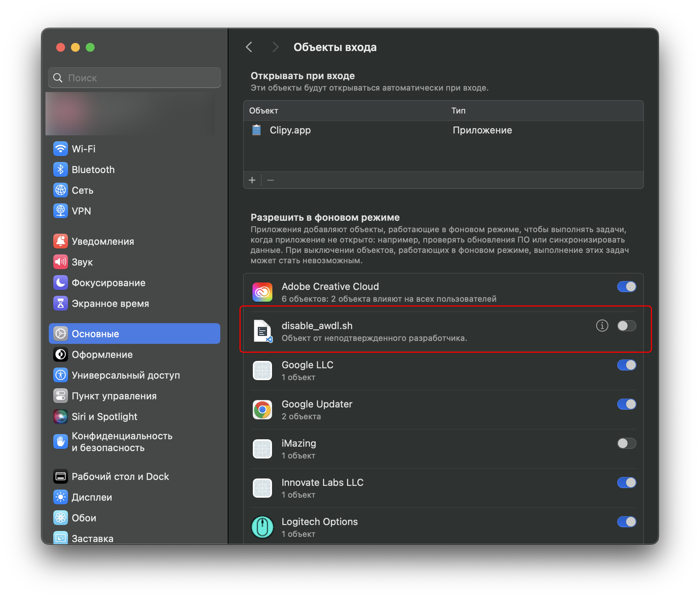This screenshot has height=599, width=700.
Task: Open the Звук speaker icon
Action: (x=61, y=262)
